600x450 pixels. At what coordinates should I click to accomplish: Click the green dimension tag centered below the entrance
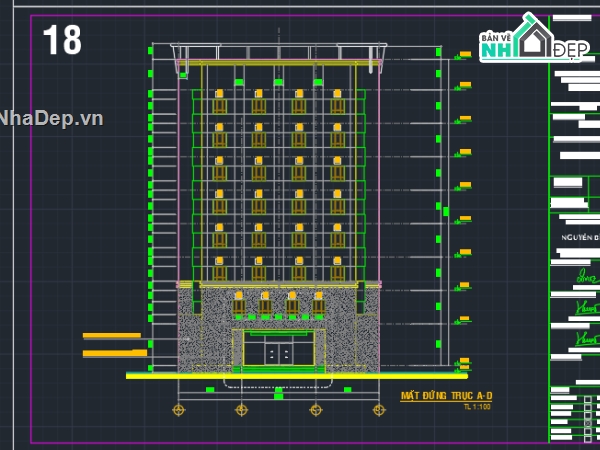coord(279,393)
